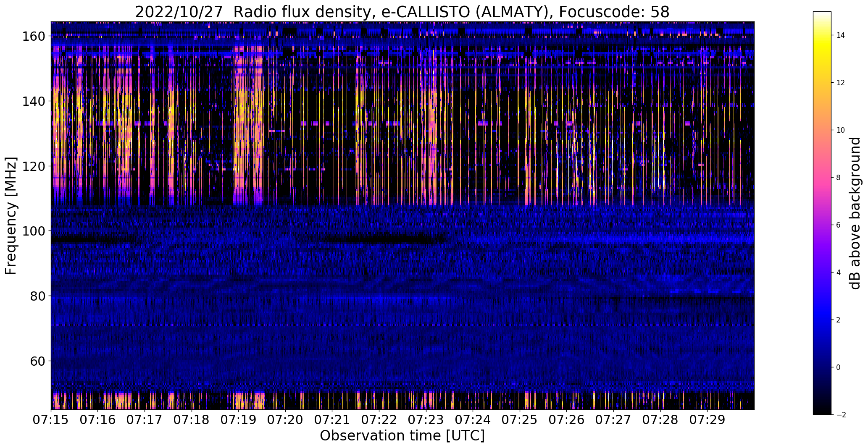Click the bright radio burst near 07:19 at 130 MHz
Screen dimensions: 868x448
pyautogui.click(x=248, y=134)
